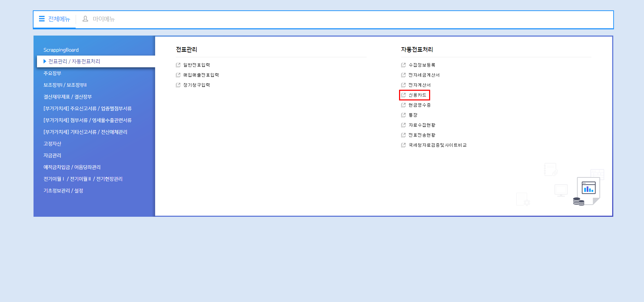Open the 신용카드 link
The width and height of the screenshot is (644, 302).
coord(417,95)
